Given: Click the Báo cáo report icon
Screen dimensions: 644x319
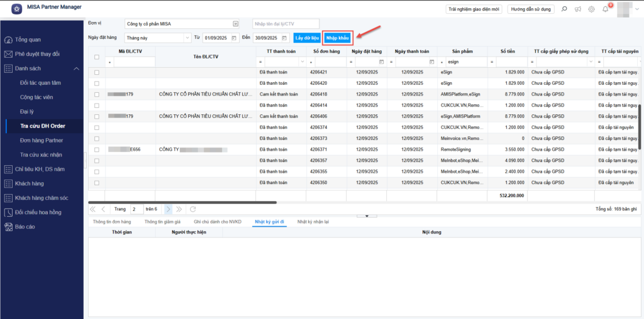Looking at the screenshot, I should [8, 227].
